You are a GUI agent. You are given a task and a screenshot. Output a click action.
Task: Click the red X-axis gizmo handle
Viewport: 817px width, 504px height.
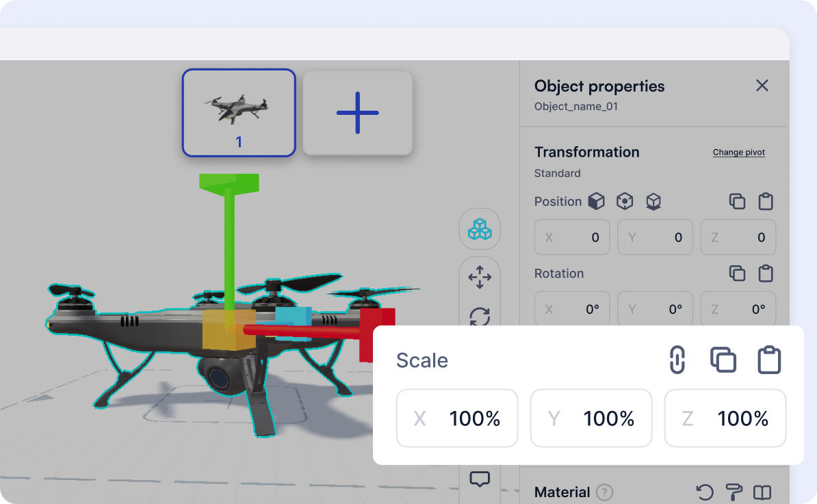(377, 334)
